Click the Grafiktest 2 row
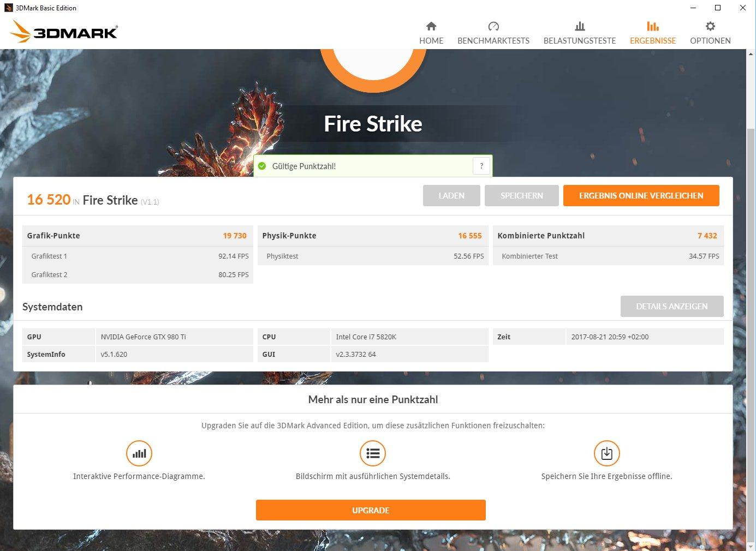Viewport: 756px width, 551px height. coord(138,274)
